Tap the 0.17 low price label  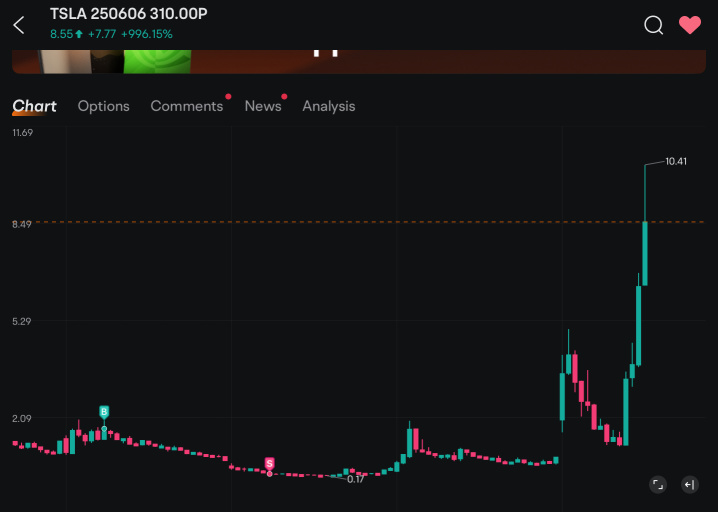pyautogui.click(x=355, y=479)
